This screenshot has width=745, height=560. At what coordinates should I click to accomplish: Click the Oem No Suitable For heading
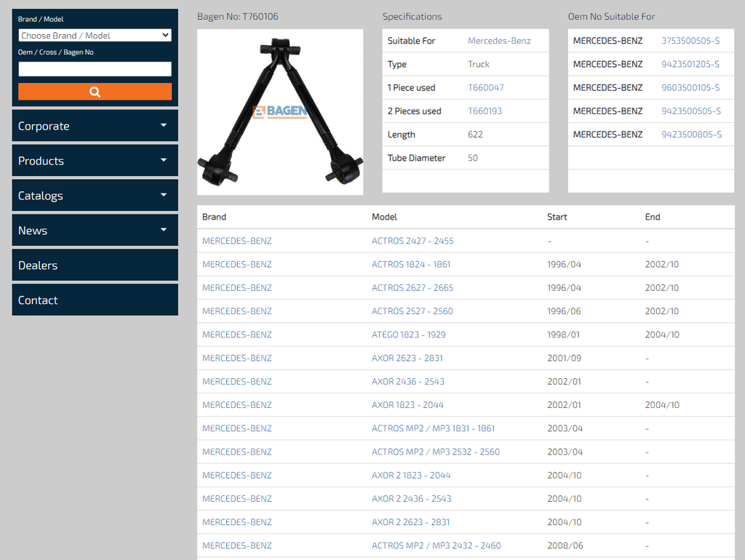[611, 17]
